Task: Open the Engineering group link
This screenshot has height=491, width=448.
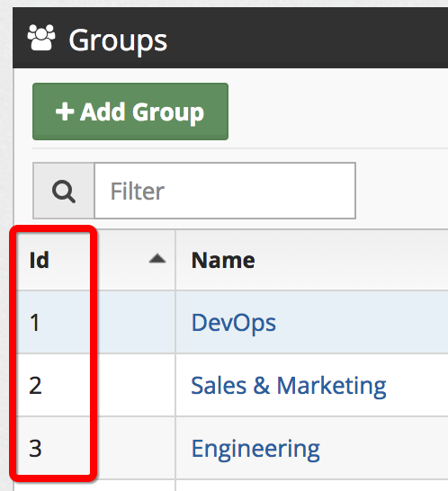Action: (255, 449)
